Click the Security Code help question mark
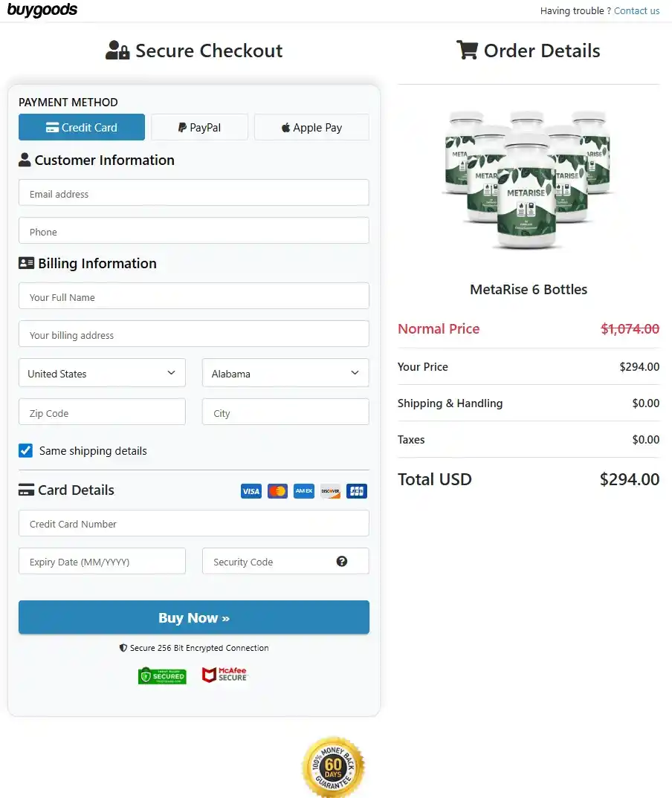Viewport: 672px width, 798px height. (342, 562)
